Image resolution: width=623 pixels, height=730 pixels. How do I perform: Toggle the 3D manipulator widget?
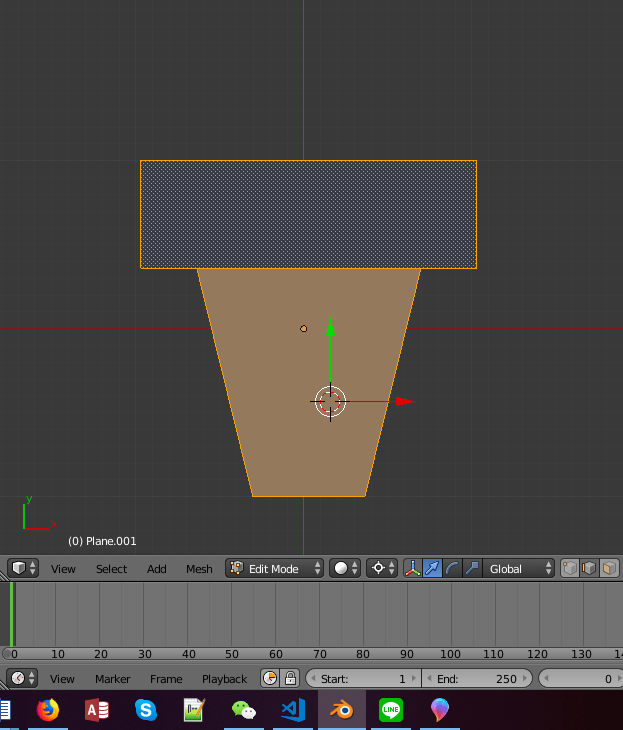pyautogui.click(x=413, y=568)
